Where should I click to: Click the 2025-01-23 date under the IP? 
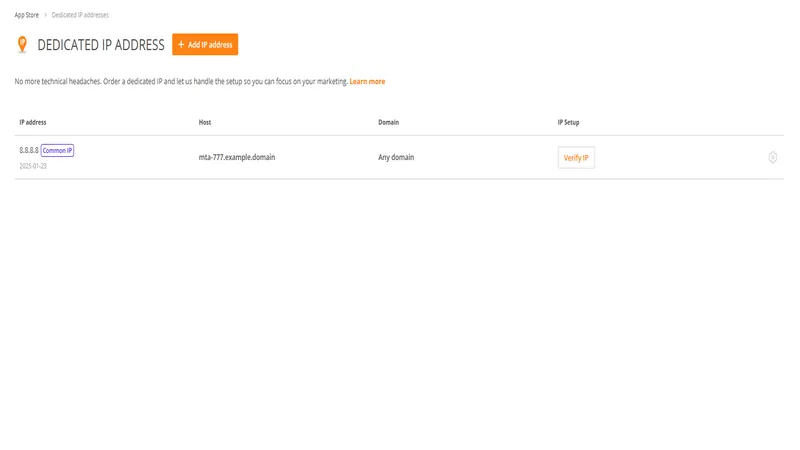point(33,166)
